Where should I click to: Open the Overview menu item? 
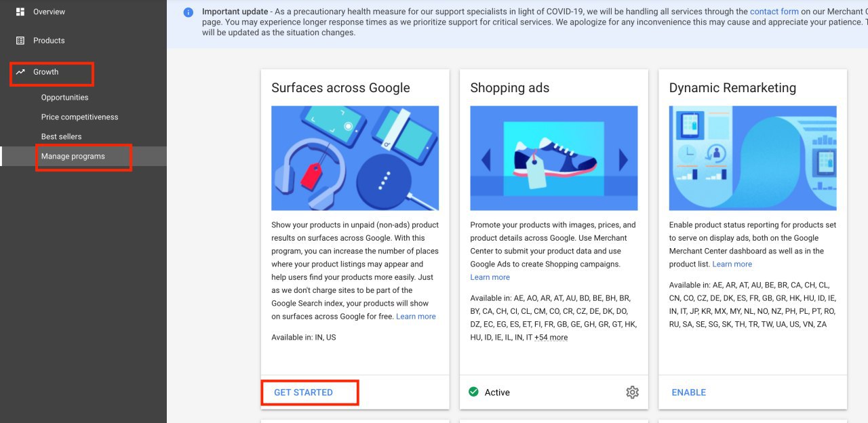coord(50,12)
